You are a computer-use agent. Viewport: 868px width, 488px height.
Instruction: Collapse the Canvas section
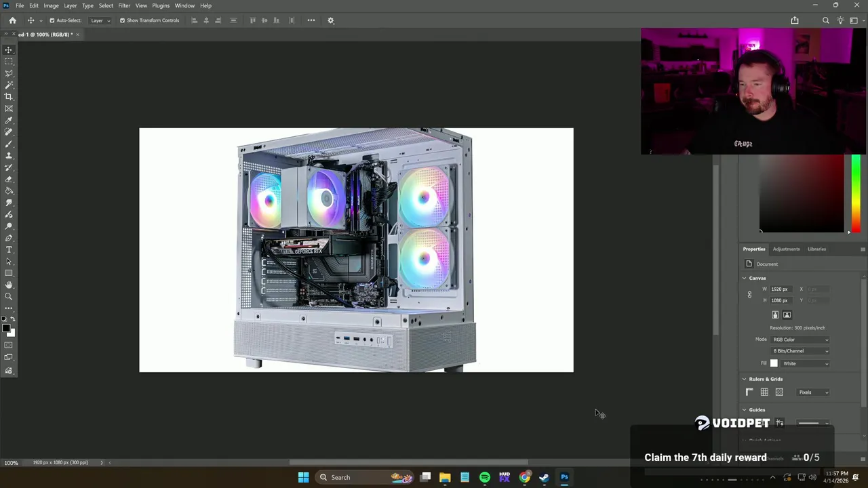pos(744,279)
